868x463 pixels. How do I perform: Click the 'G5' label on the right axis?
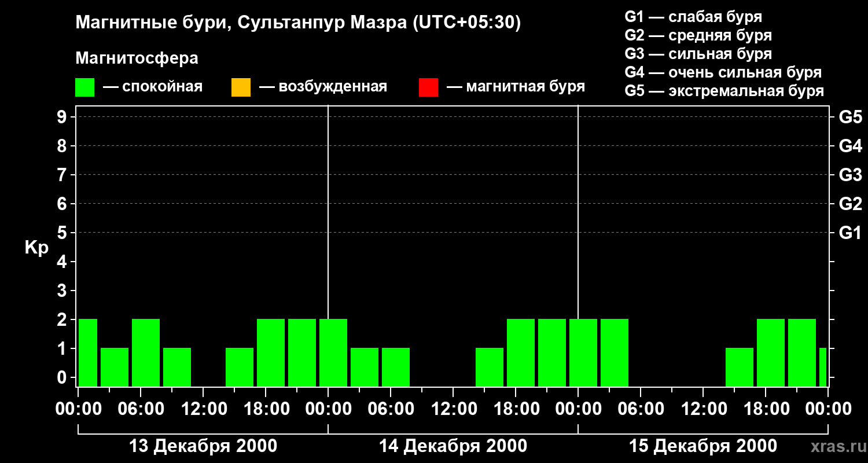pyautogui.click(x=851, y=117)
